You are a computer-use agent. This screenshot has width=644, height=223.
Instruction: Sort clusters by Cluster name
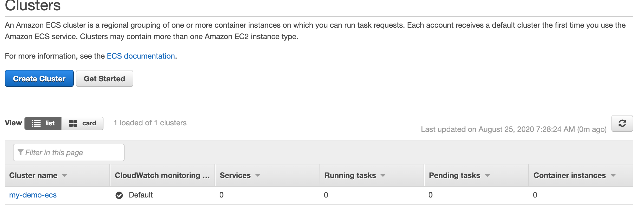coord(64,176)
